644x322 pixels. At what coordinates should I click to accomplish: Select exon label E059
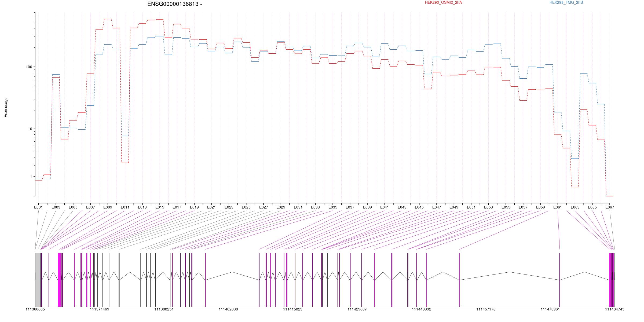click(540, 207)
